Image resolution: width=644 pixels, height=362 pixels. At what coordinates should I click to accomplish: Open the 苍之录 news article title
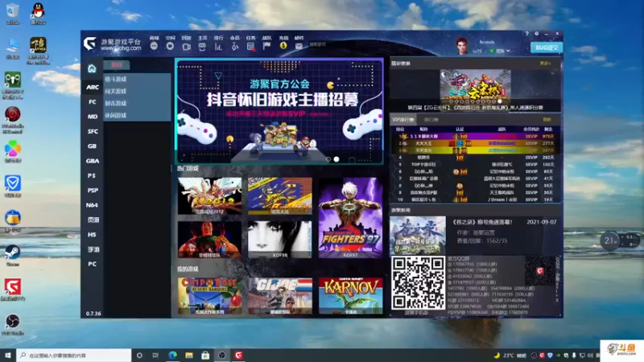tap(482, 222)
